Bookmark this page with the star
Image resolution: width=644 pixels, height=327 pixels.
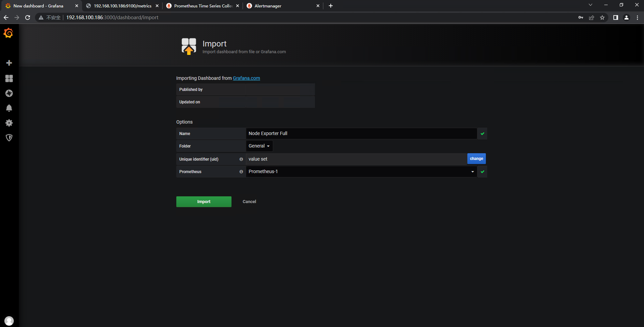tap(602, 18)
